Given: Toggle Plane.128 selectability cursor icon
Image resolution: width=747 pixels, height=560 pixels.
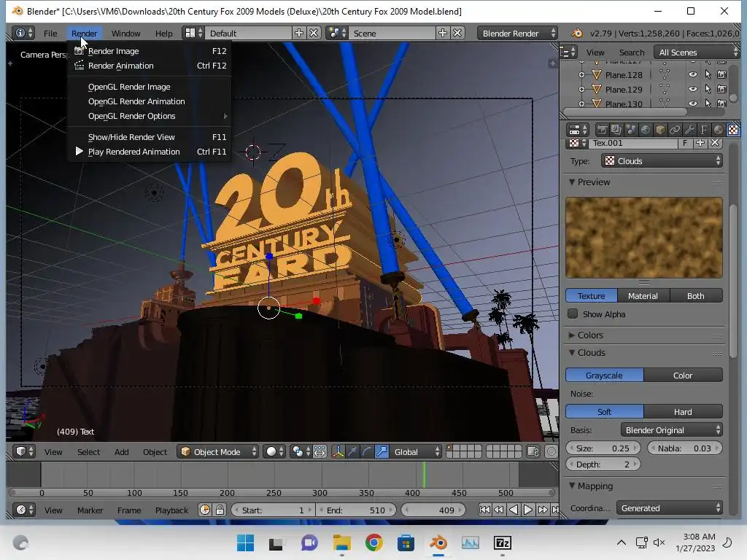Looking at the screenshot, I should coord(708,75).
